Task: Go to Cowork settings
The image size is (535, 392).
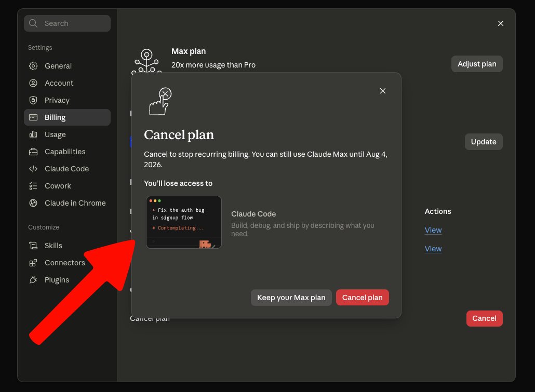Action: pos(67,186)
